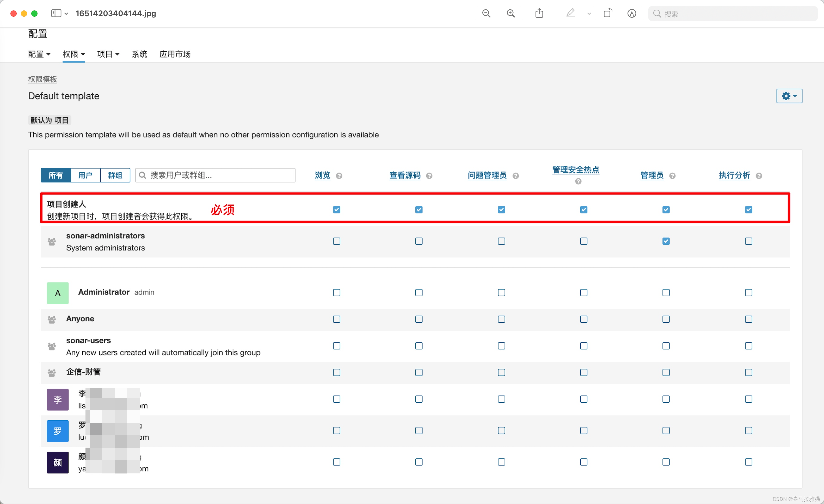
Task: Enable 执行分析 for sonar-users
Action: click(748, 346)
